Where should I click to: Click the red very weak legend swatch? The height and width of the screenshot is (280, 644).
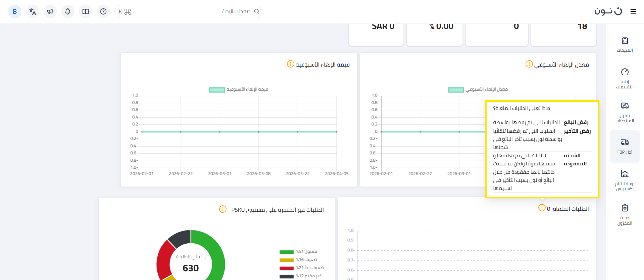[286, 268]
